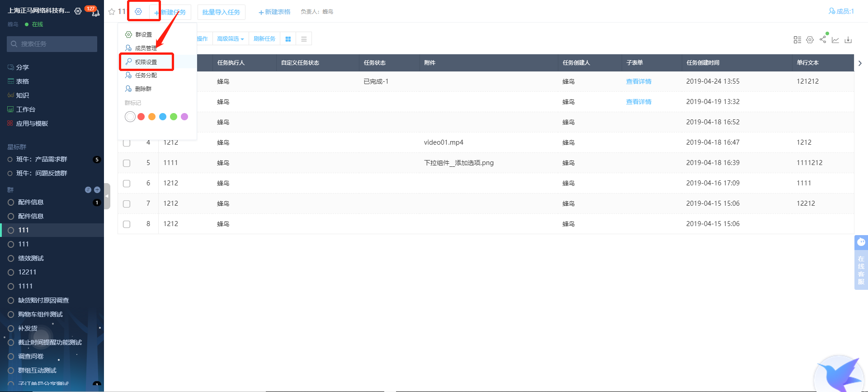Tick the checkbox for row 7

[x=127, y=204]
